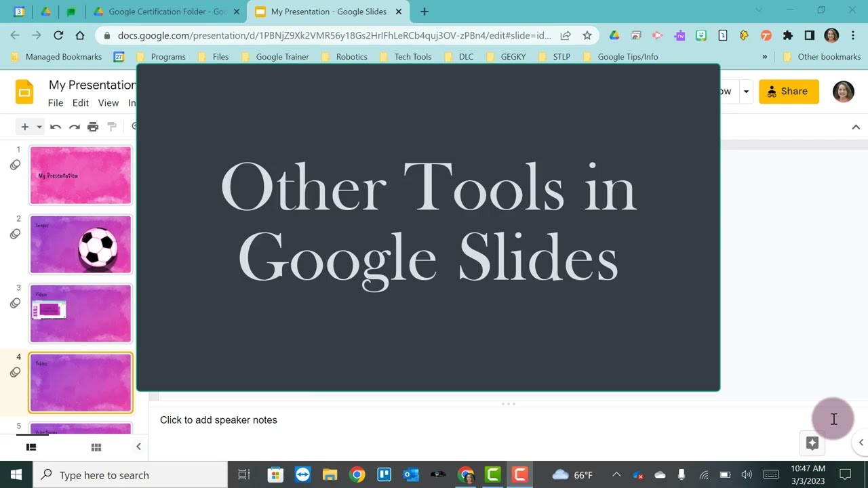The width and height of the screenshot is (868, 488).
Task: Search Chrome tabs with dropdown arrow
Action: click(x=759, y=10)
